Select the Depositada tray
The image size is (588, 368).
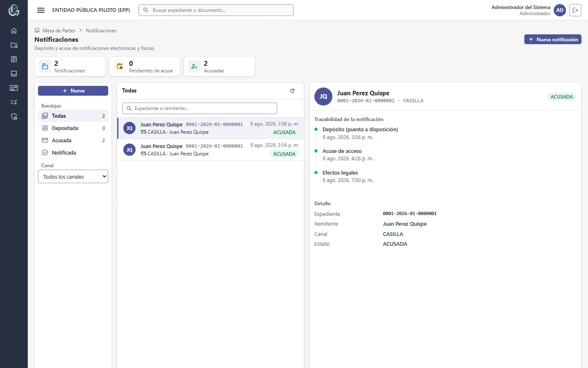point(73,128)
